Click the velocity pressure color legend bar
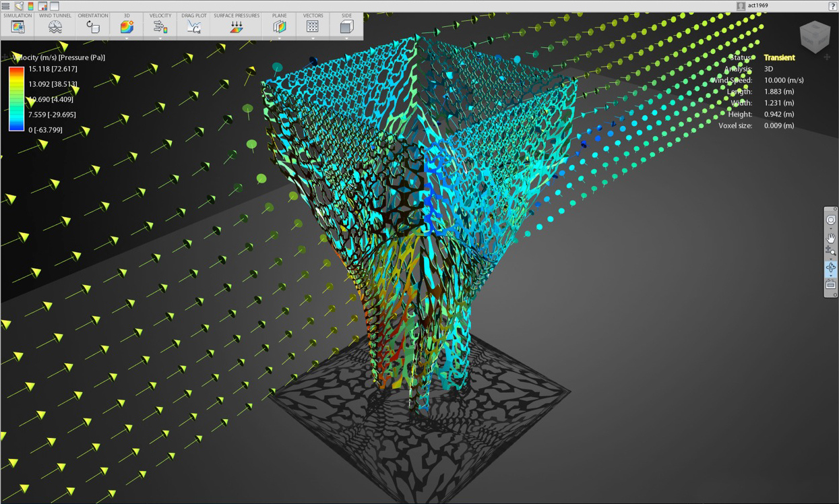The image size is (839, 504). (x=17, y=99)
